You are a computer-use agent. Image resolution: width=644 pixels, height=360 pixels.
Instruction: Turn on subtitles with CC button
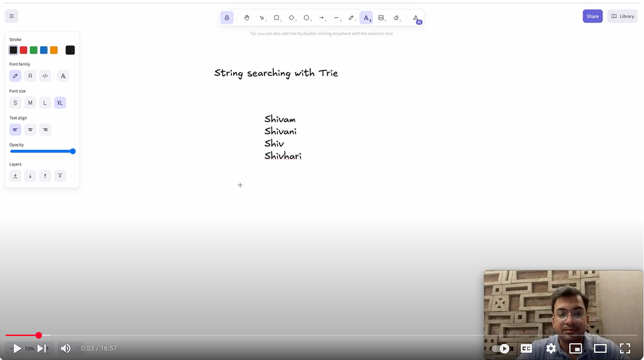point(526,348)
